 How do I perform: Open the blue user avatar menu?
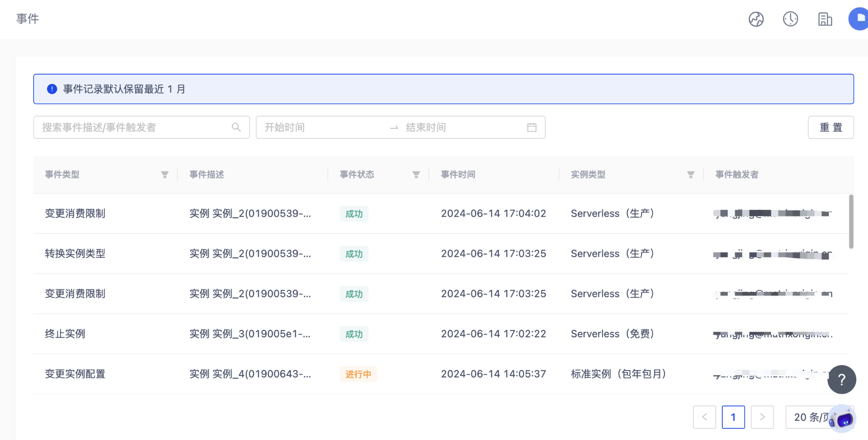(x=859, y=19)
